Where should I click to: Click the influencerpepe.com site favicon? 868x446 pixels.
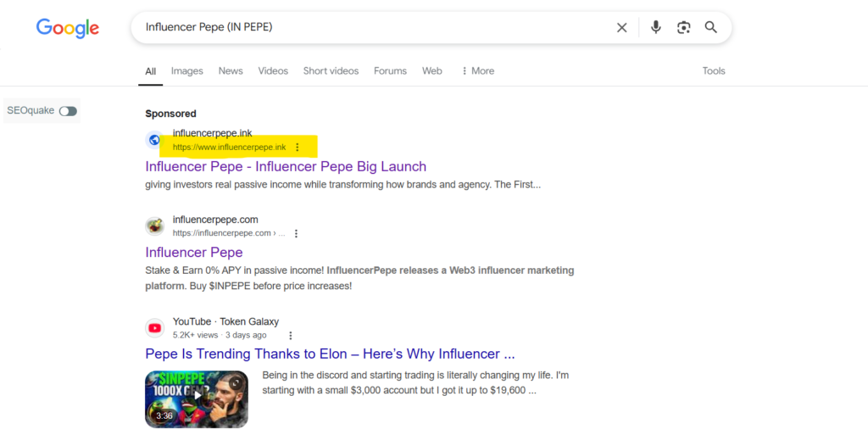tap(154, 226)
